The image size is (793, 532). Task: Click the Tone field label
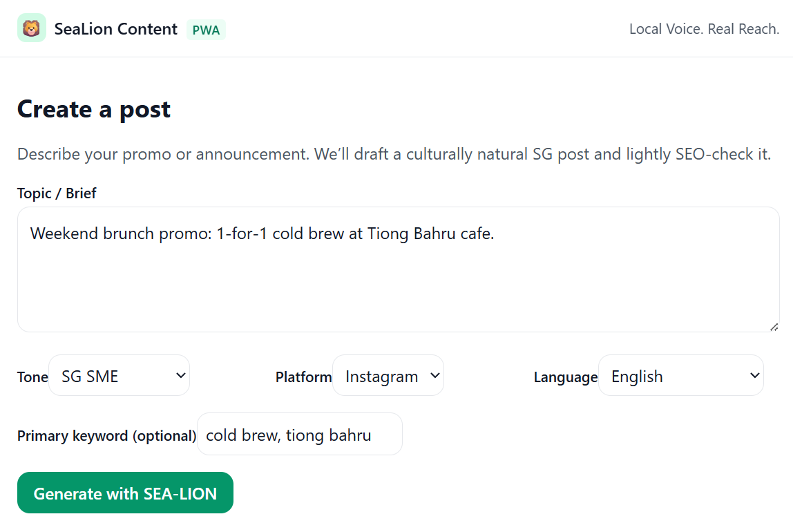pyautogui.click(x=32, y=377)
